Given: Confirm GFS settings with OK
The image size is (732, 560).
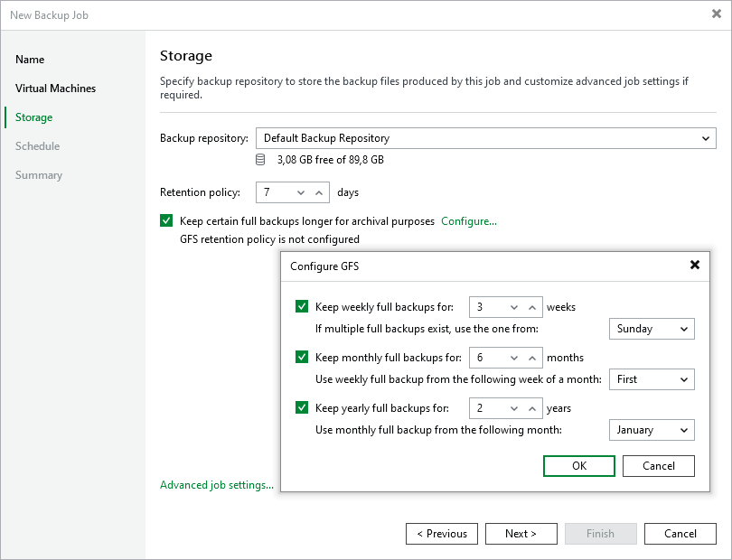Looking at the screenshot, I should point(578,465).
